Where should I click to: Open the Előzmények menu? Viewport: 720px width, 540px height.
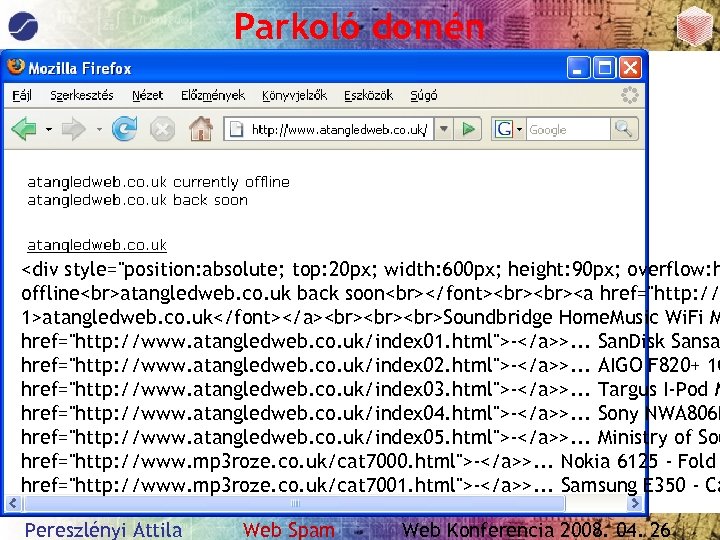coord(213,96)
